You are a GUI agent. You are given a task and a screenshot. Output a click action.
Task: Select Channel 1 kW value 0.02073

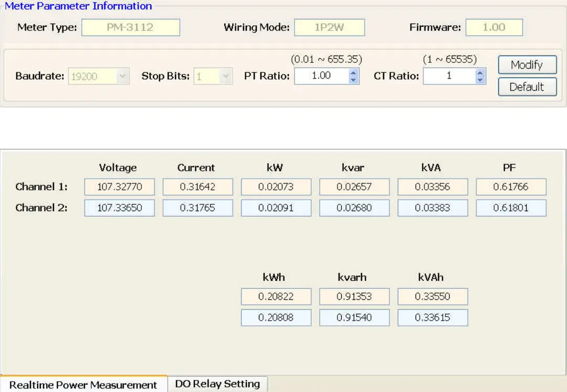(x=276, y=187)
